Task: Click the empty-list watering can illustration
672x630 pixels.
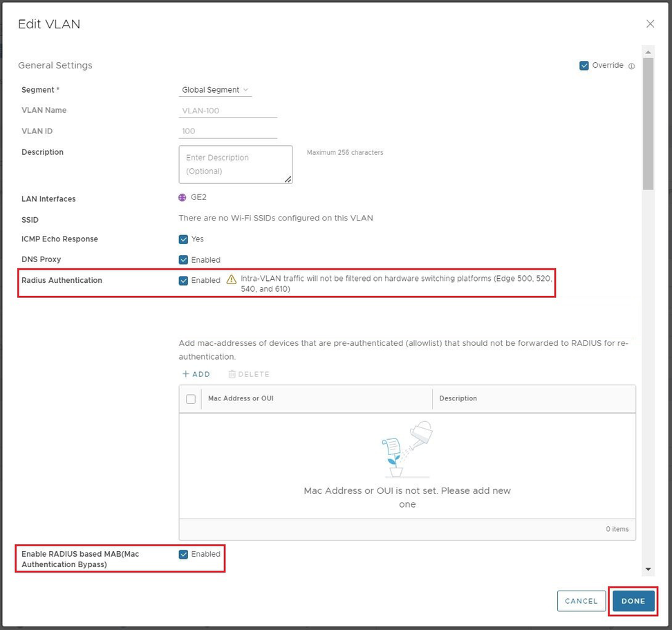Action: [x=407, y=449]
